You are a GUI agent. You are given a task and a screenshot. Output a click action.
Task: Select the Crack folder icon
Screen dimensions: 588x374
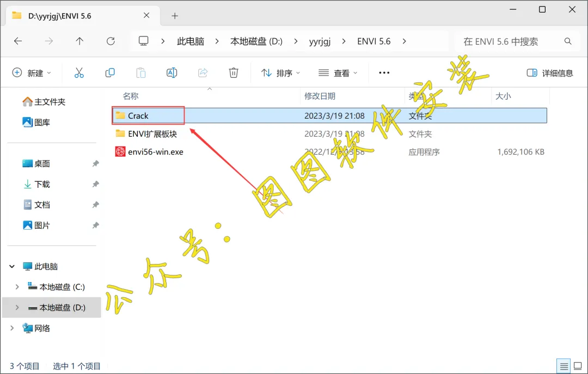coord(120,115)
